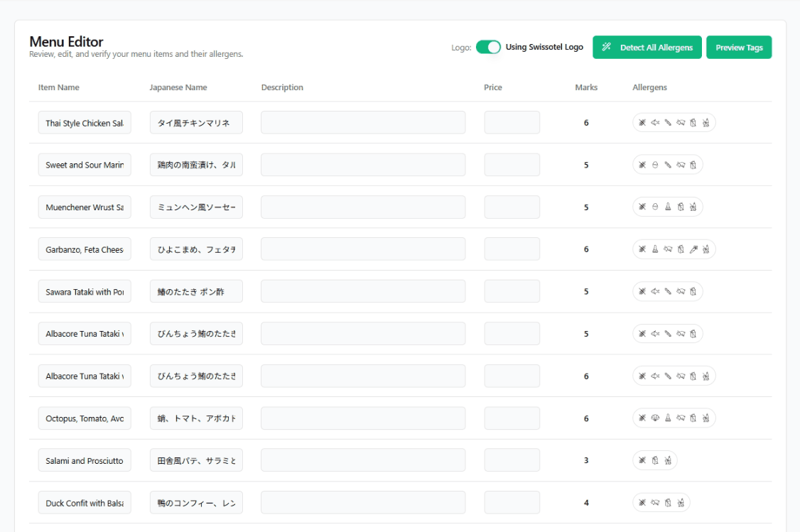Focus the Price field for Duck Confit
The width and height of the screenshot is (800, 532).
[x=512, y=503]
